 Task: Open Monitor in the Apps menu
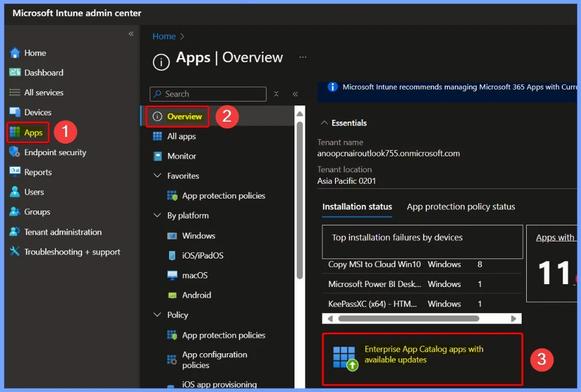(x=181, y=156)
